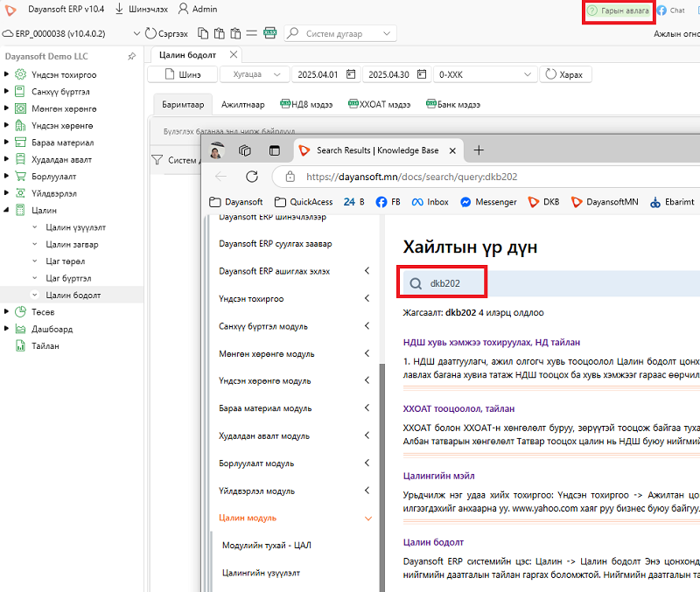Expand Үндсэн тохиргоо tree item
The height and width of the screenshot is (592, 700).
pyautogui.click(x=6, y=74)
